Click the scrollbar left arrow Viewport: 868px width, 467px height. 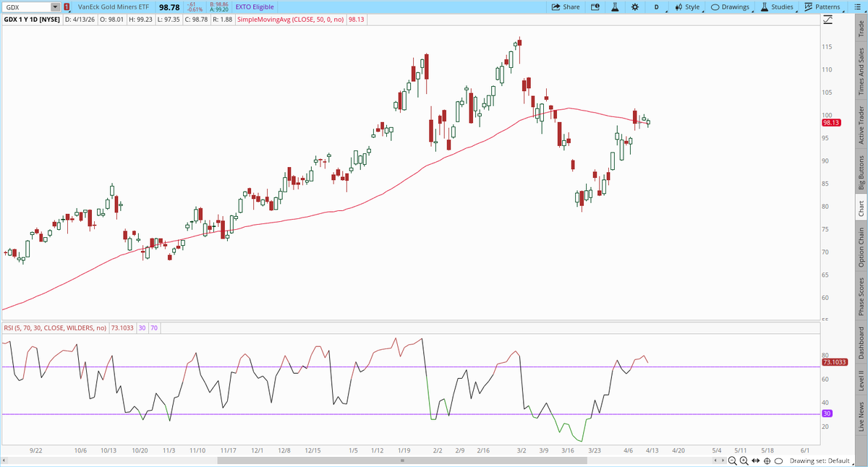pyautogui.click(x=4, y=460)
